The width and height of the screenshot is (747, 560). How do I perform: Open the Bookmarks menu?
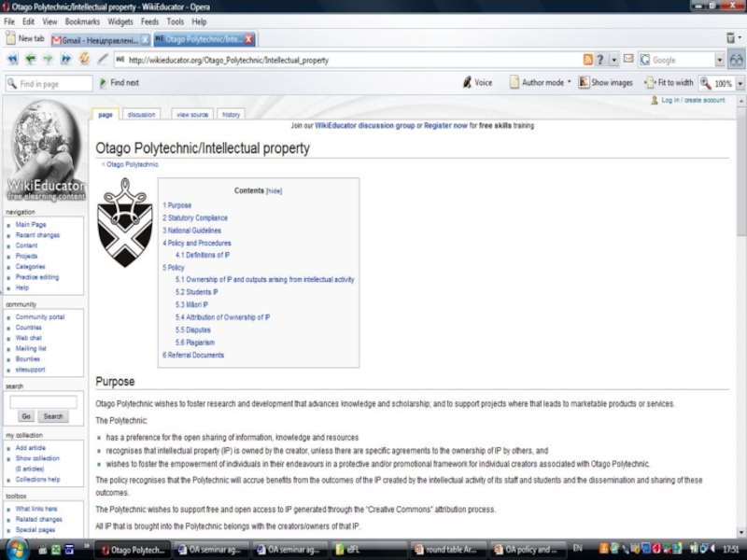(x=82, y=21)
